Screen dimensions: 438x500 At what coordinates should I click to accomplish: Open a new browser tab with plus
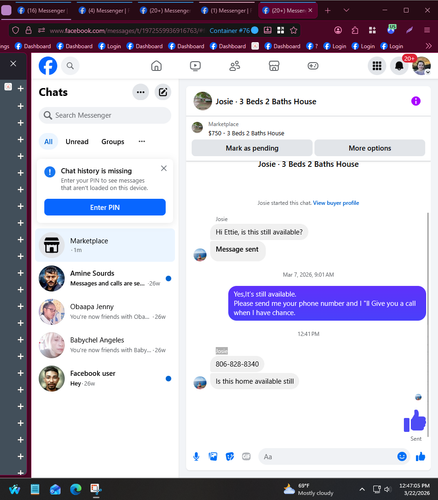point(328,11)
